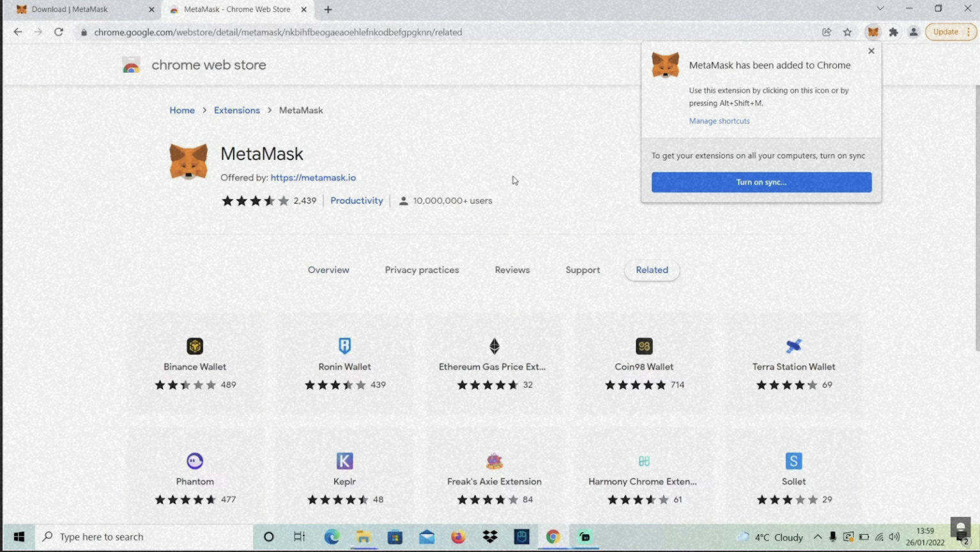Click the Chrome profile avatar icon

(914, 32)
